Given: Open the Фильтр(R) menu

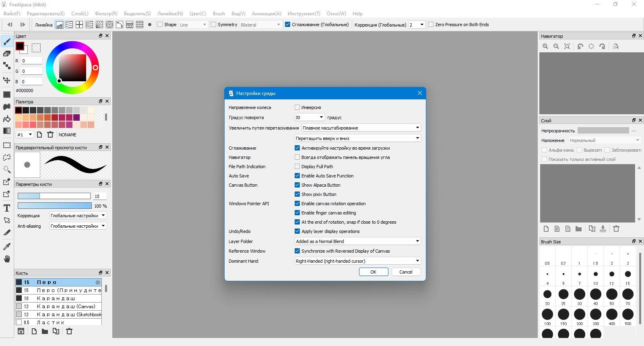Looking at the screenshot, I should 106,14.
